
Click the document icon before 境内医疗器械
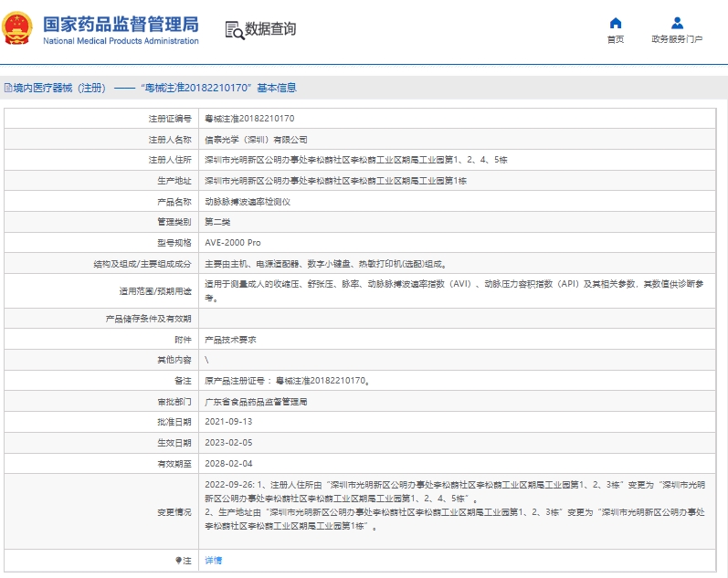[x=8, y=88]
